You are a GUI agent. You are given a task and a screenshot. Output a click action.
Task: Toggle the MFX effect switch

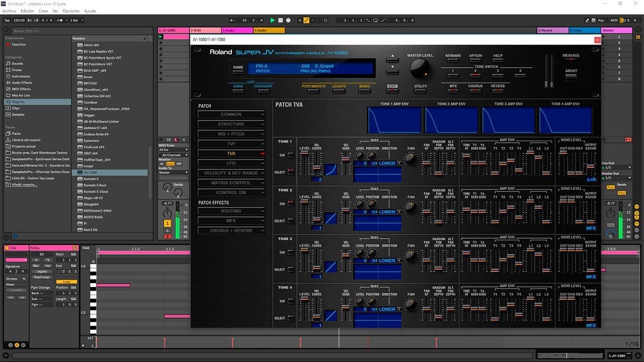[x=453, y=91]
